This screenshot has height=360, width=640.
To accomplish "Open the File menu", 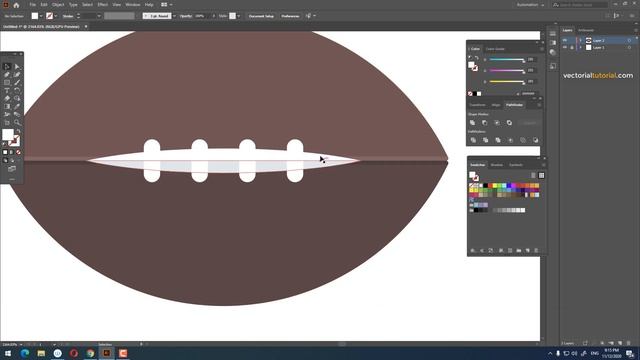I will point(32,5).
